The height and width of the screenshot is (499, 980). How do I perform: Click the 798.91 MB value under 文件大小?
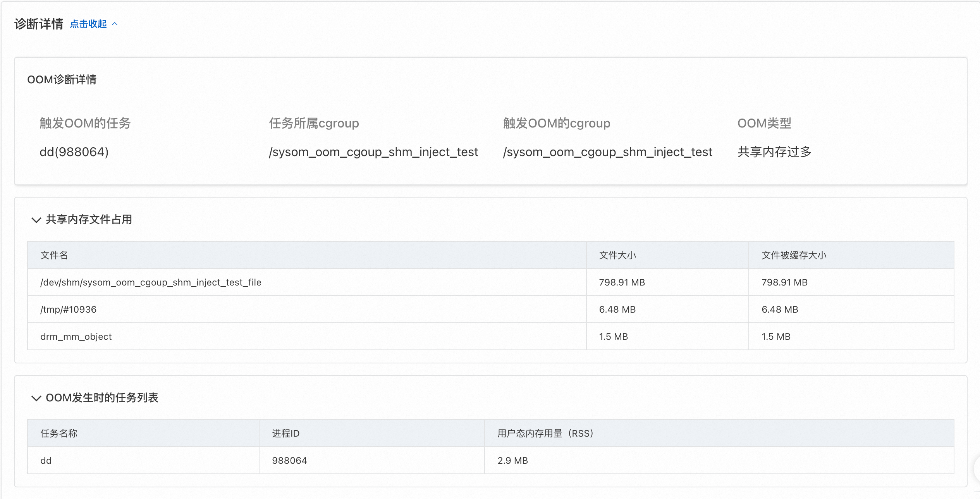pos(622,282)
